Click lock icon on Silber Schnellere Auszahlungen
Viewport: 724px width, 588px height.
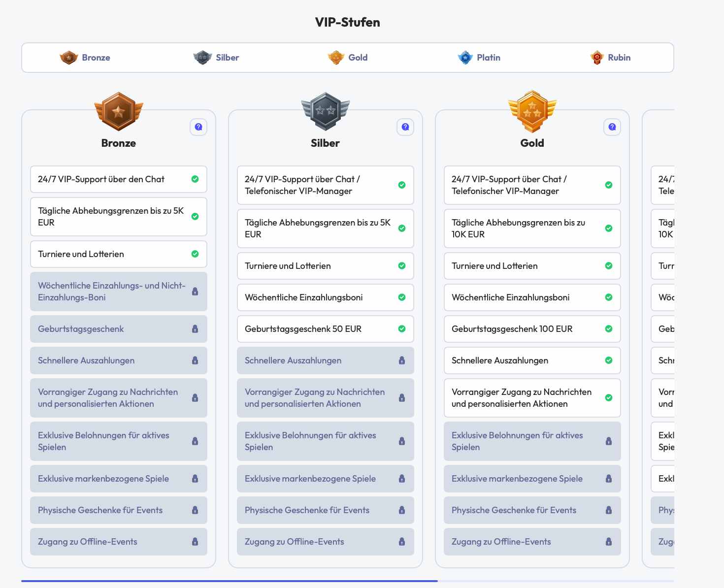[402, 360]
